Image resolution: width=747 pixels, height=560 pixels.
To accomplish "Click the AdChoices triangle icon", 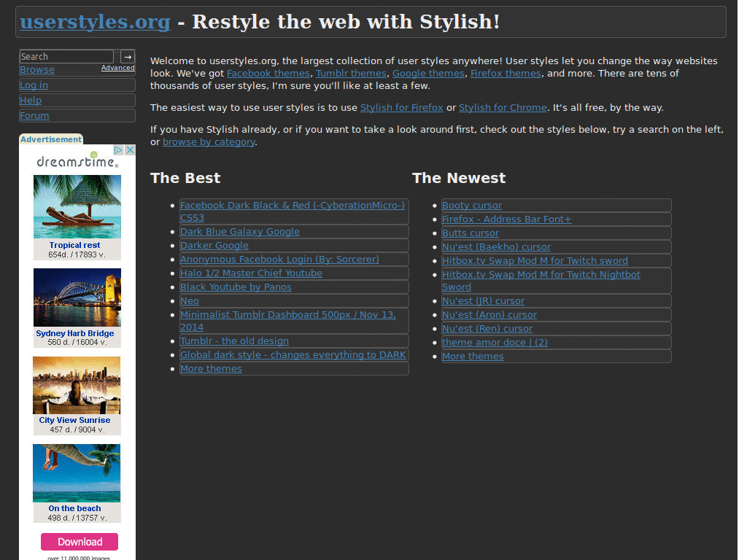I will [118, 150].
